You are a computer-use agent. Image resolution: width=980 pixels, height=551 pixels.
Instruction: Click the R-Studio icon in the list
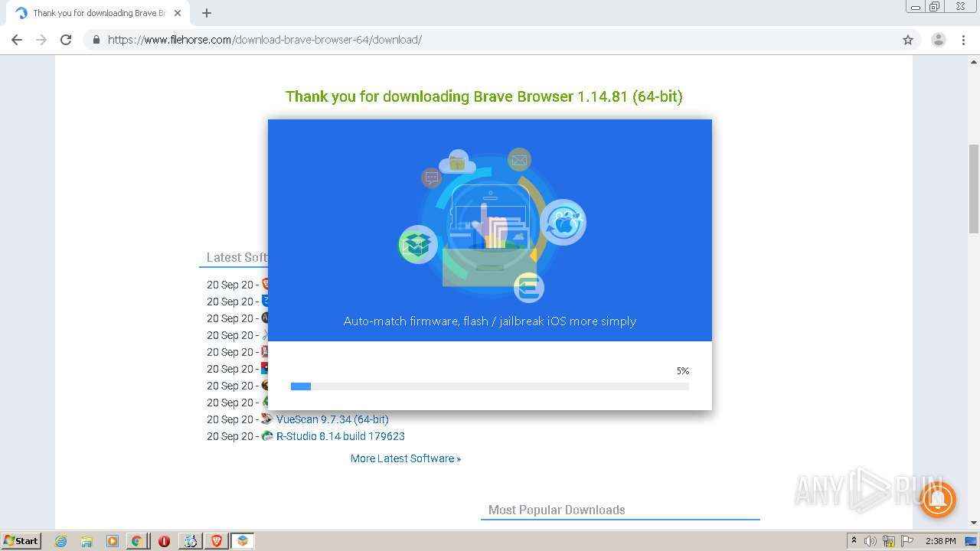[x=267, y=435]
